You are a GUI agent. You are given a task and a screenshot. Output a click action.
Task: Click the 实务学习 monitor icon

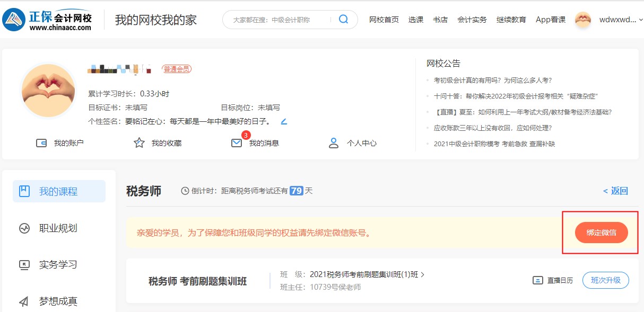click(x=24, y=265)
